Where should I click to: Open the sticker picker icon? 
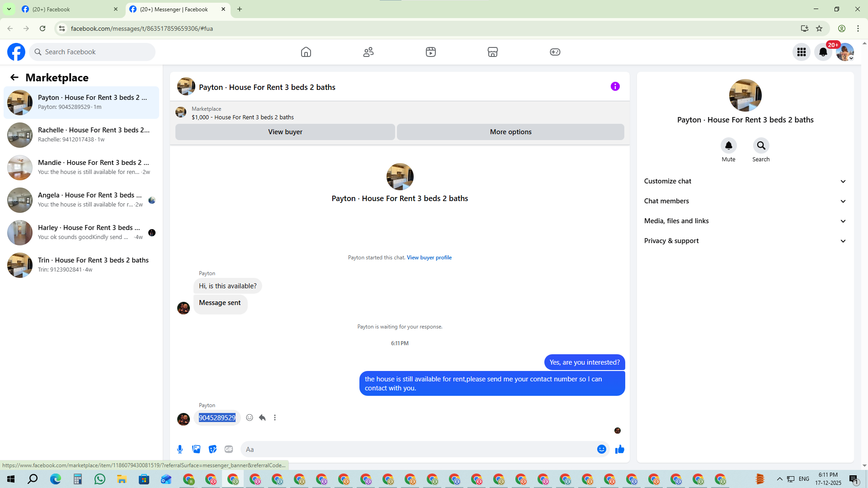(x=212, y=449)
